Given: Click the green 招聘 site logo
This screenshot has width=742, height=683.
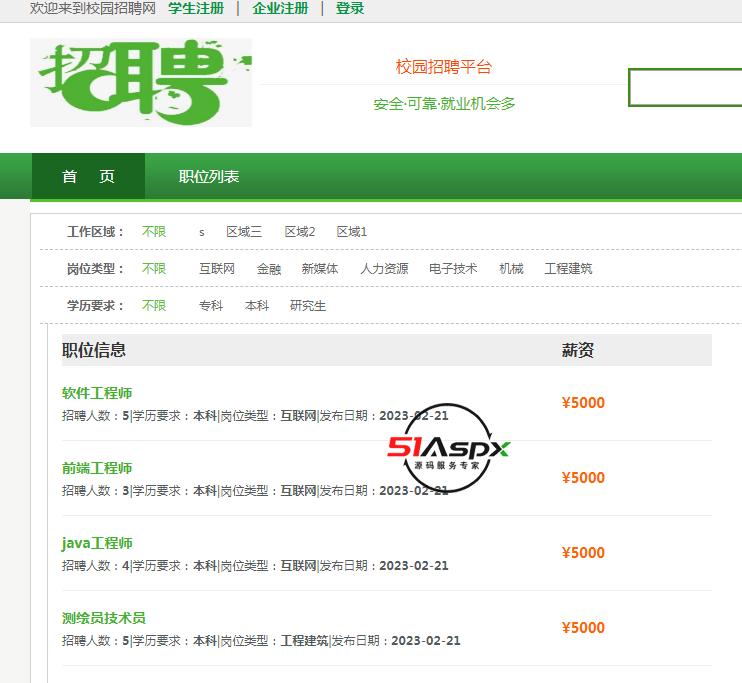Looking at the screenshot, I should pyautogui.click(x=141, y=82).
